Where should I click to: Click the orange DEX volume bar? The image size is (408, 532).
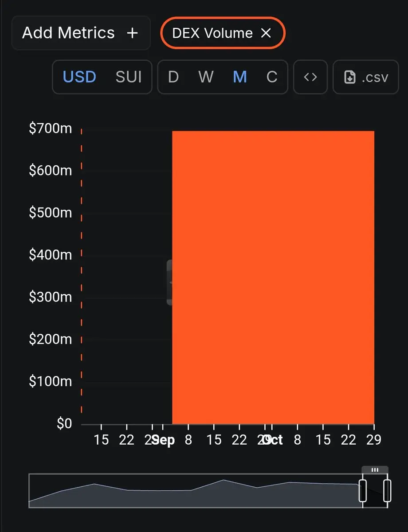pyautogui.click(x=273, y=277)
